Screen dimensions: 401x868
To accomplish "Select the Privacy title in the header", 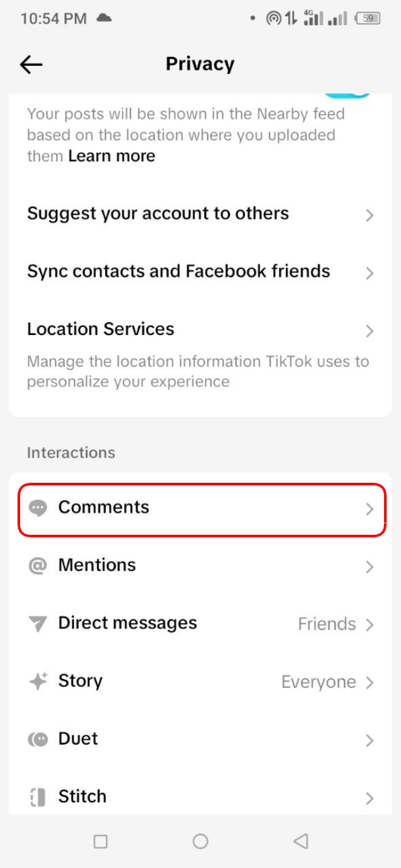I will click(x=200, y=63).
